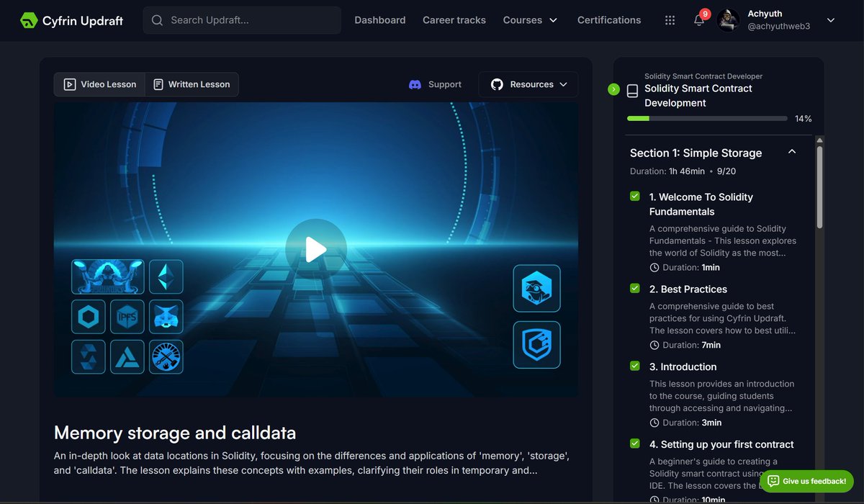Open the notifications bell
Image resolution: width=864 pixels, height=504 pixels.
(x=699, y=20)
